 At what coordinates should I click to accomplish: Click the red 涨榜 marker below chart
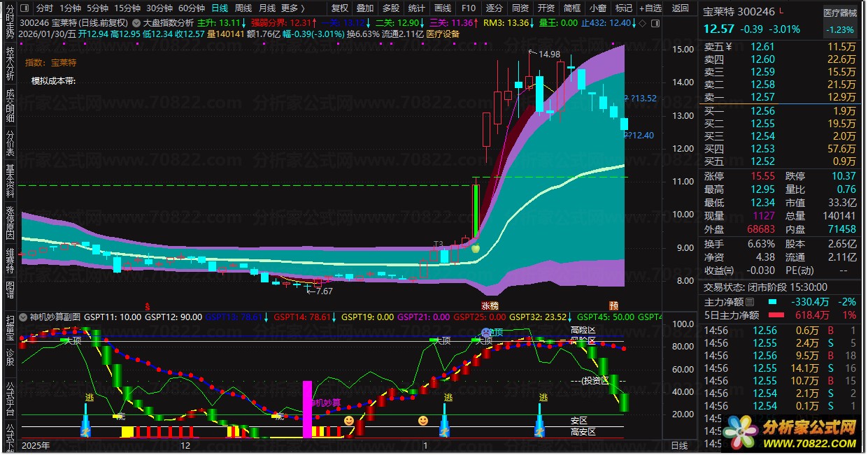(490, 305)
